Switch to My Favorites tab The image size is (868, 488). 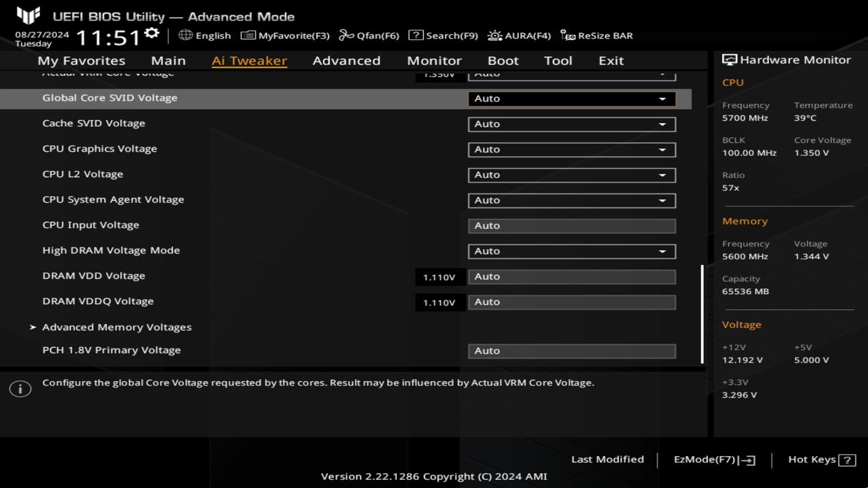click(81, 60)
